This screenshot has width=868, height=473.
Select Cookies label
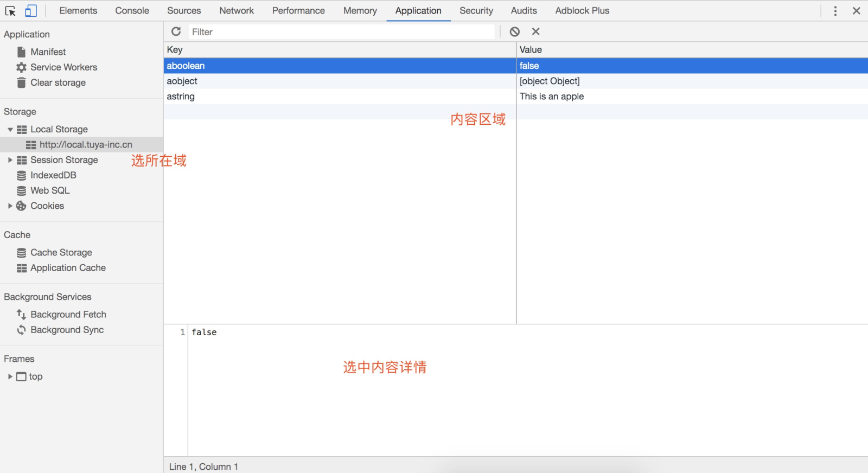tap(47, 206)
